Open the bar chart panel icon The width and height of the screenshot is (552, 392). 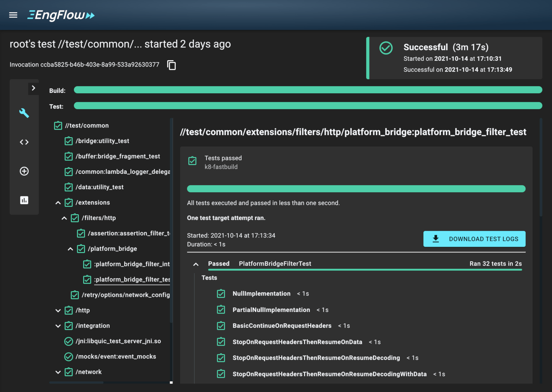coord(24,200)
